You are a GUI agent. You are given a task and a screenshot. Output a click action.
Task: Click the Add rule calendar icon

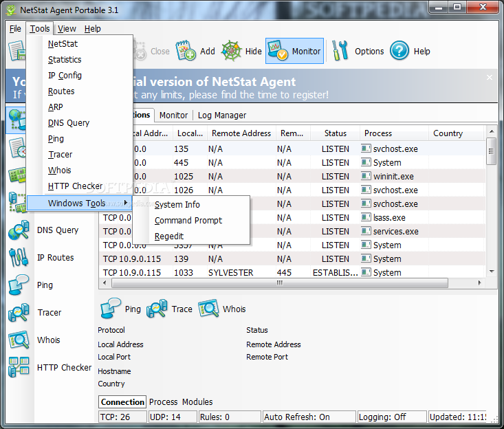186,50
